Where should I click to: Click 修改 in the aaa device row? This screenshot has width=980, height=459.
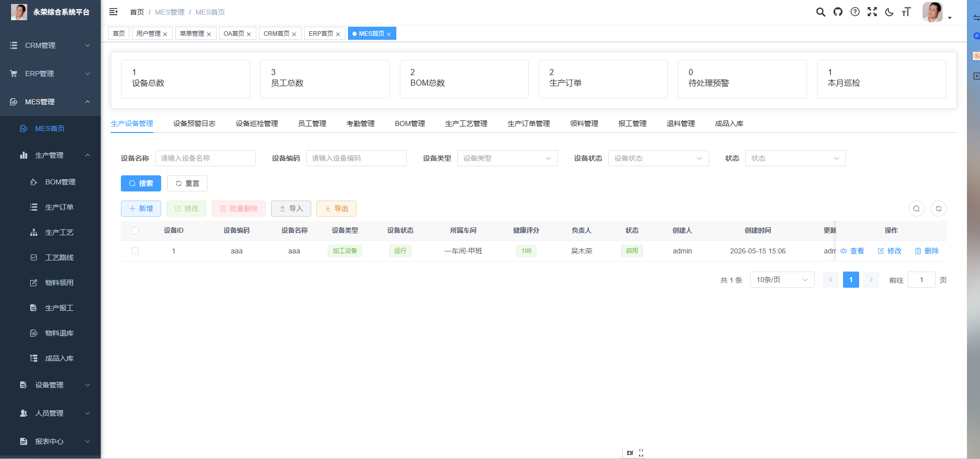pyautogui.click(x=889, y=251)
